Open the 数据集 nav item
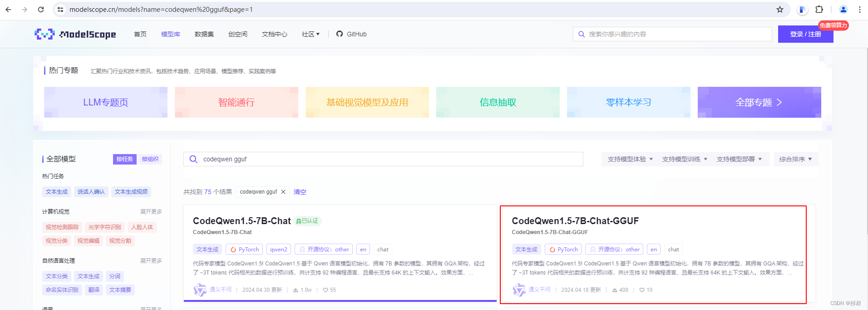 pos(204,34)
